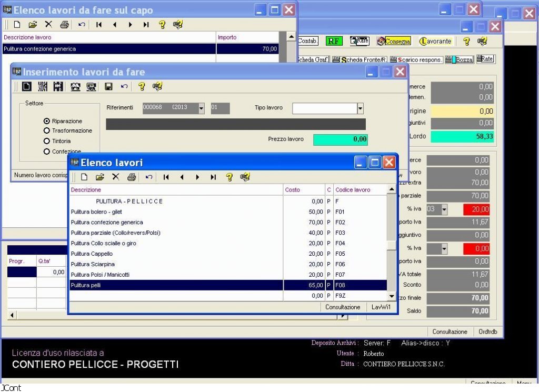The width and height of the screenshot is (539, 392).
Task: Click the Prezzo lavoro green field
Action: click(340, 139)
